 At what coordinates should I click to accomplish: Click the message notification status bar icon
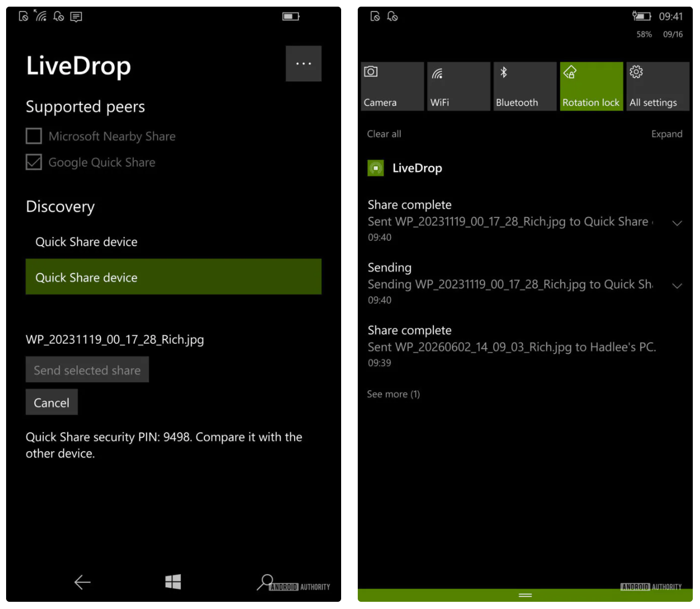76,17
